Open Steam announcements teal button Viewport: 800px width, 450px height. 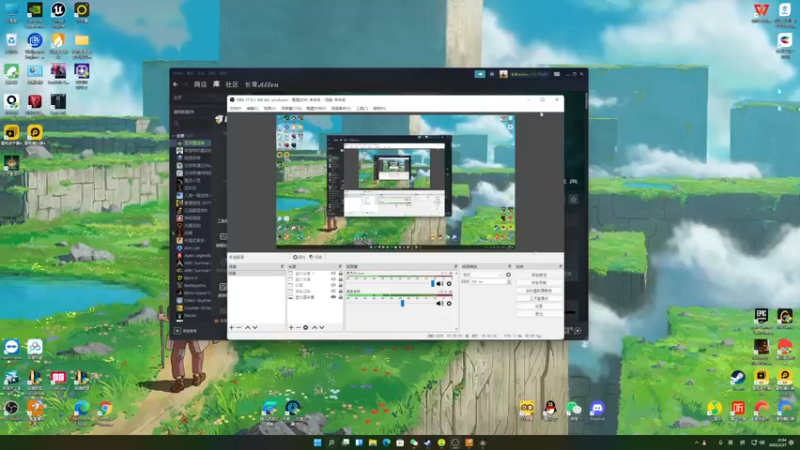point(480,74)
